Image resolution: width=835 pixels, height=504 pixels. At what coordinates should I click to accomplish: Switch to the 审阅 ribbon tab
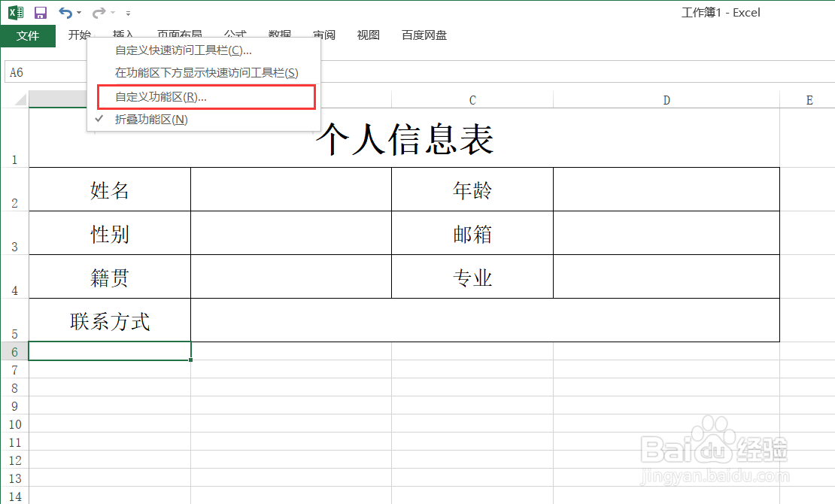point(323,35)
